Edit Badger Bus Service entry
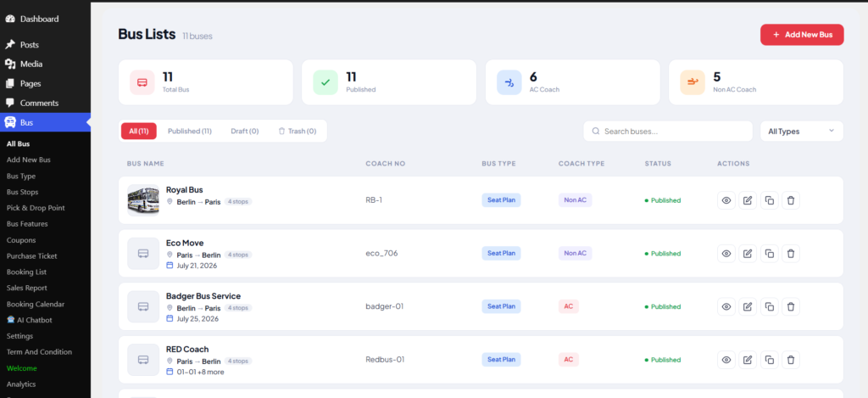This screenshot has width=868, height=398. (x=748, y=306)
